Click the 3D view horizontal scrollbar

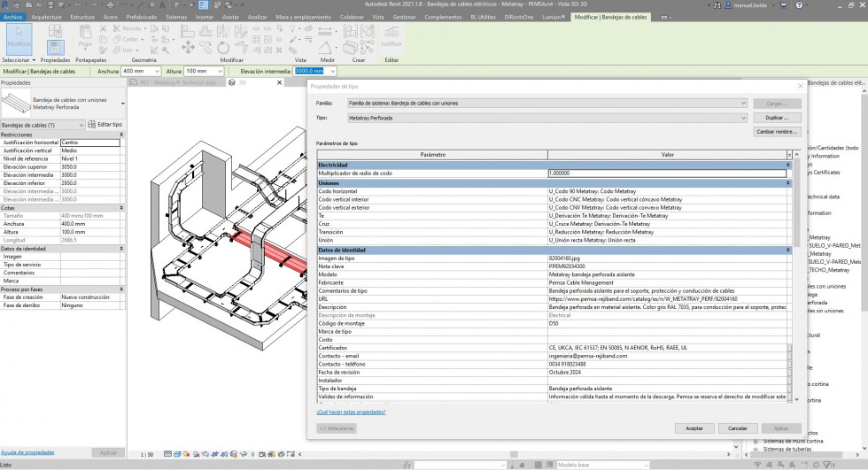[x=514, y=454]
